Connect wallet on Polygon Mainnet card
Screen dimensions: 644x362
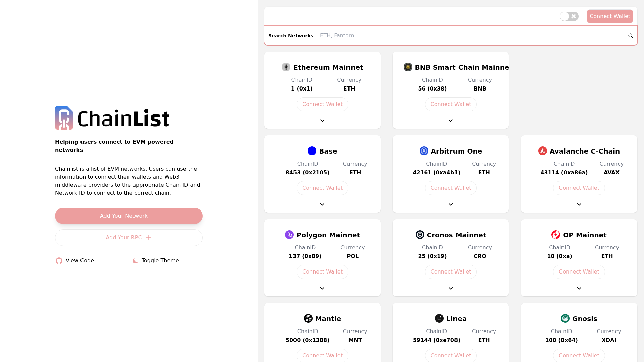click(322, 272)
